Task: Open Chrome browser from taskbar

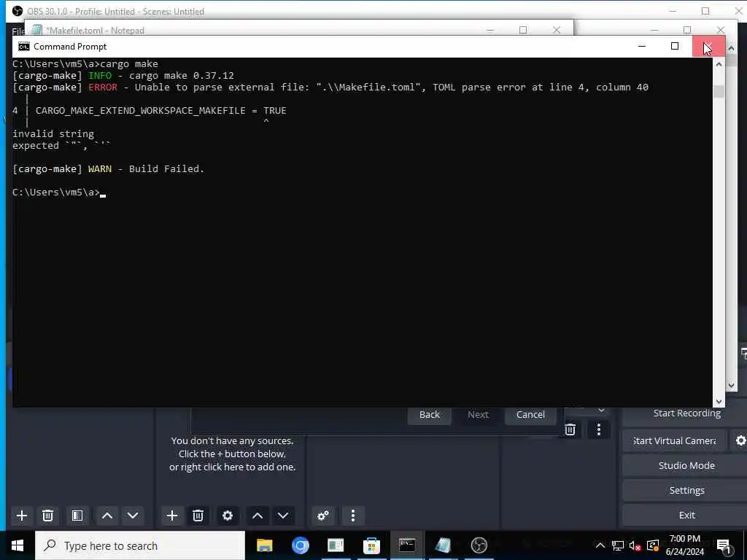Action: pos(300,545)
